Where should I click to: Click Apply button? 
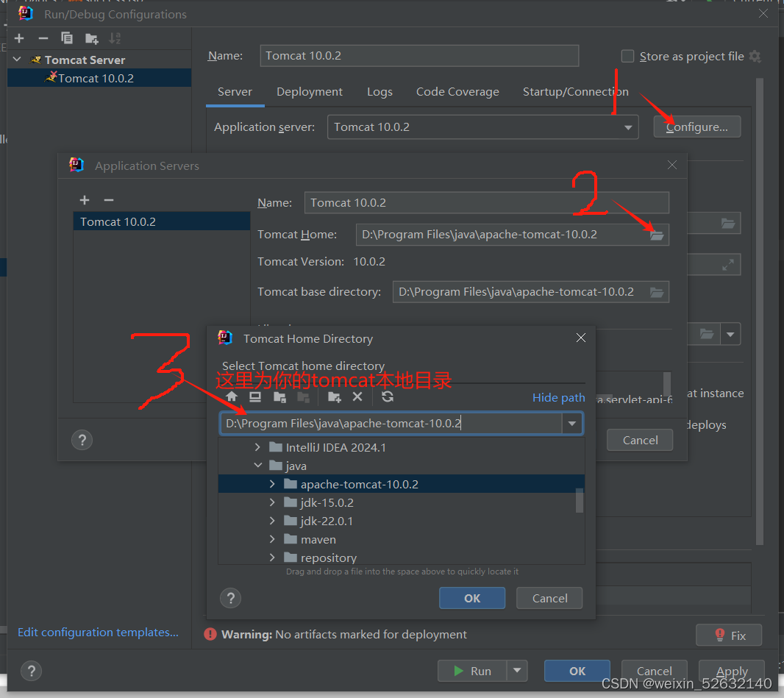[732, 671]
